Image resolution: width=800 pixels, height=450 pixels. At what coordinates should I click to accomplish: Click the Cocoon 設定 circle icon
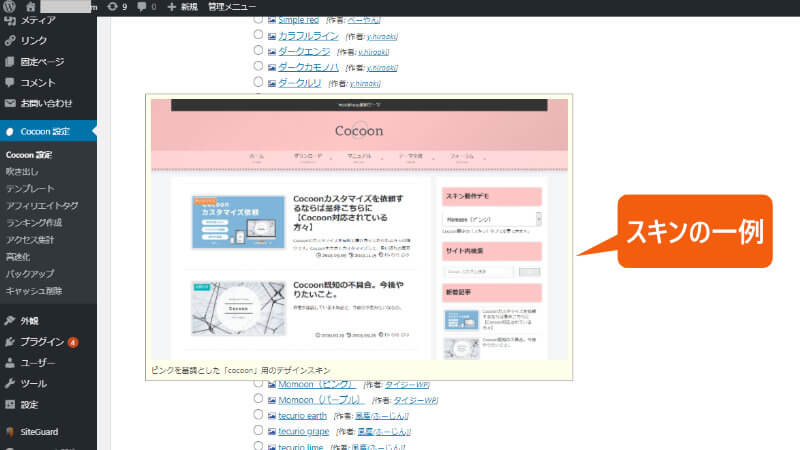point(10,132)
